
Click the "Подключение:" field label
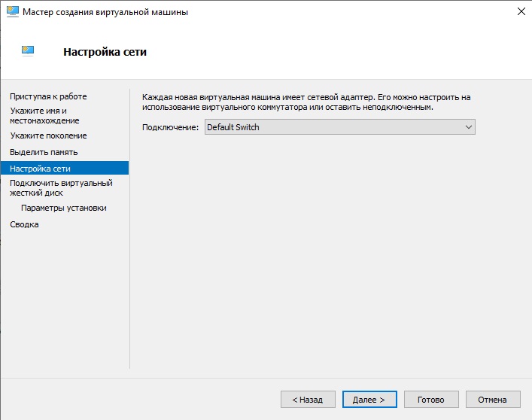click(x=170, y=128)
